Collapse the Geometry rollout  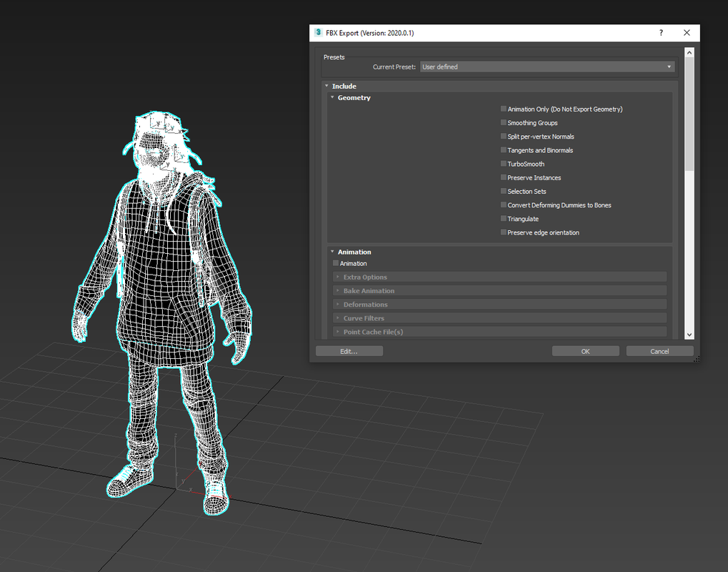click(x=332, y=97)
